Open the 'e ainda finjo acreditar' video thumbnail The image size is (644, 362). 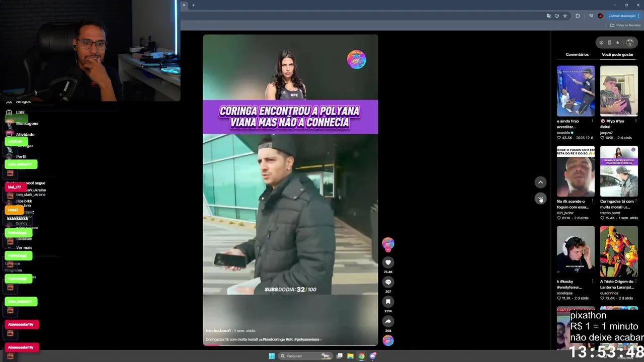coord(576,91)
